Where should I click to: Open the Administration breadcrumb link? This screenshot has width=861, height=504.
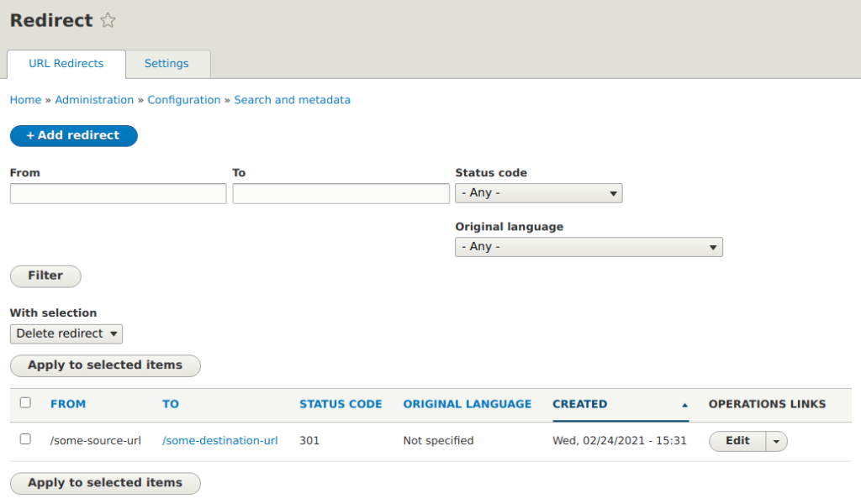point(94,100)
